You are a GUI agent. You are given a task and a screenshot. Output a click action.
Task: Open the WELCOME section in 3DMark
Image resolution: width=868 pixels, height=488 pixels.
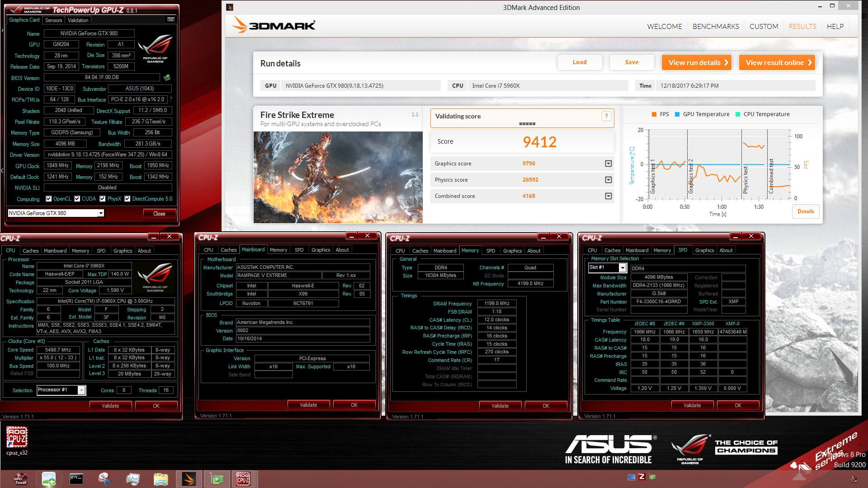(664, 26)
